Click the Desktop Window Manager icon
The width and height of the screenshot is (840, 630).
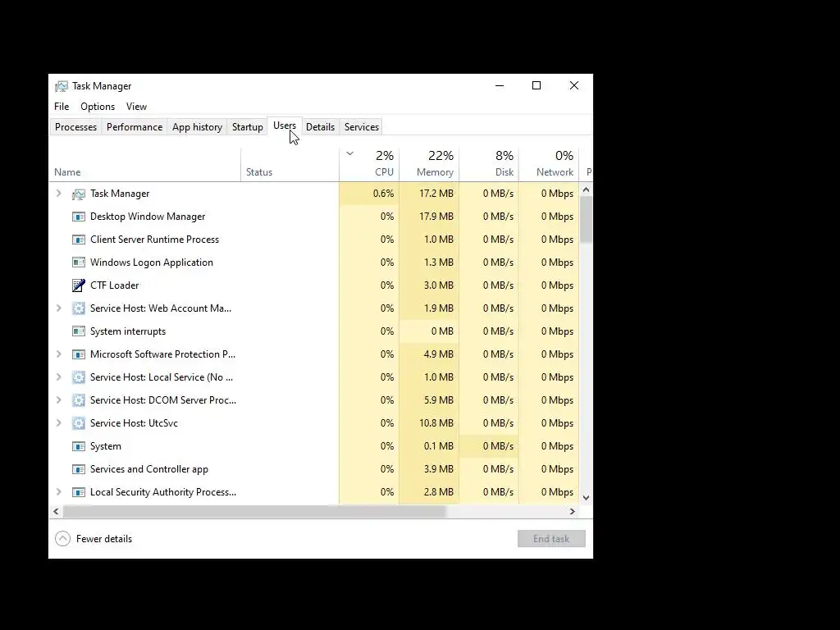[x=79, y=217]
